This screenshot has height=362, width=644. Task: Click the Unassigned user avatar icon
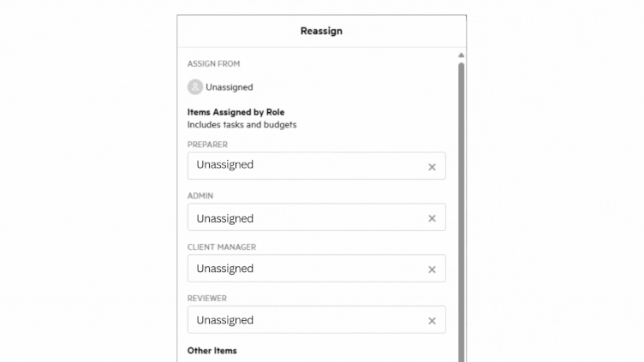[x=195, y=86]
